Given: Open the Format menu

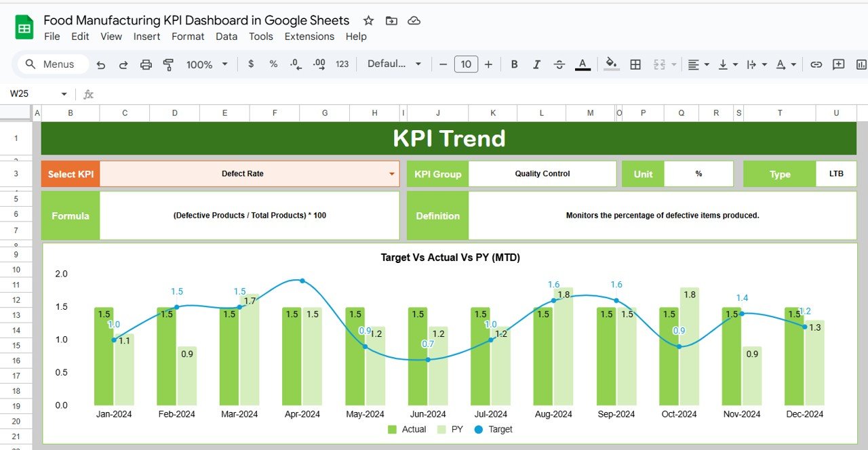Looking at the screenshot, I should pos(188,37).
